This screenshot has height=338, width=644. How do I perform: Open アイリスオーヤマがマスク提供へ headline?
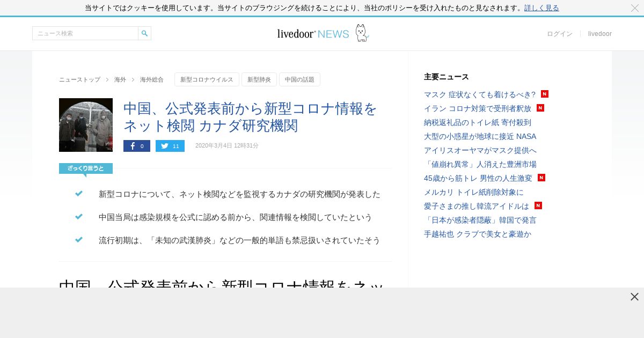coord(480,150)
